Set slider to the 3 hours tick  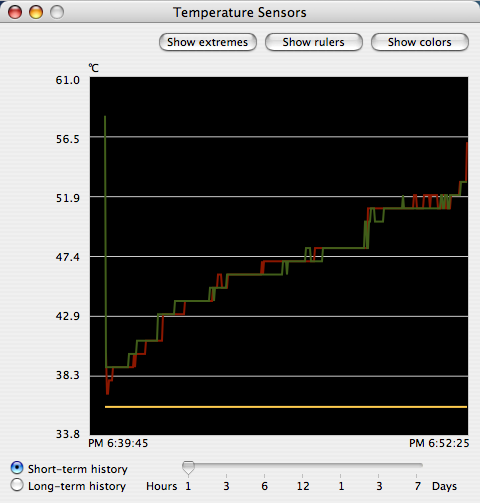coord(226,477)
